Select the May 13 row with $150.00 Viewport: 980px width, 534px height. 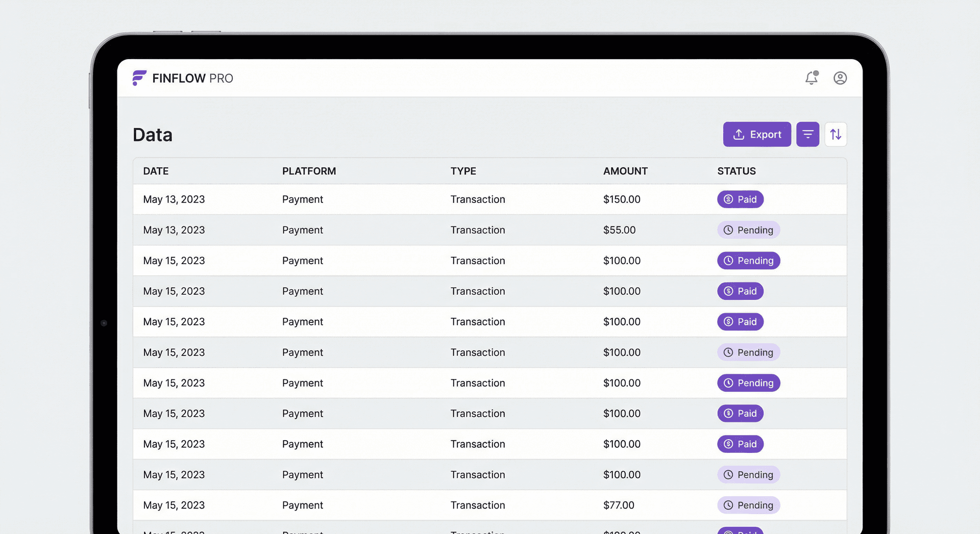[408, 199]
